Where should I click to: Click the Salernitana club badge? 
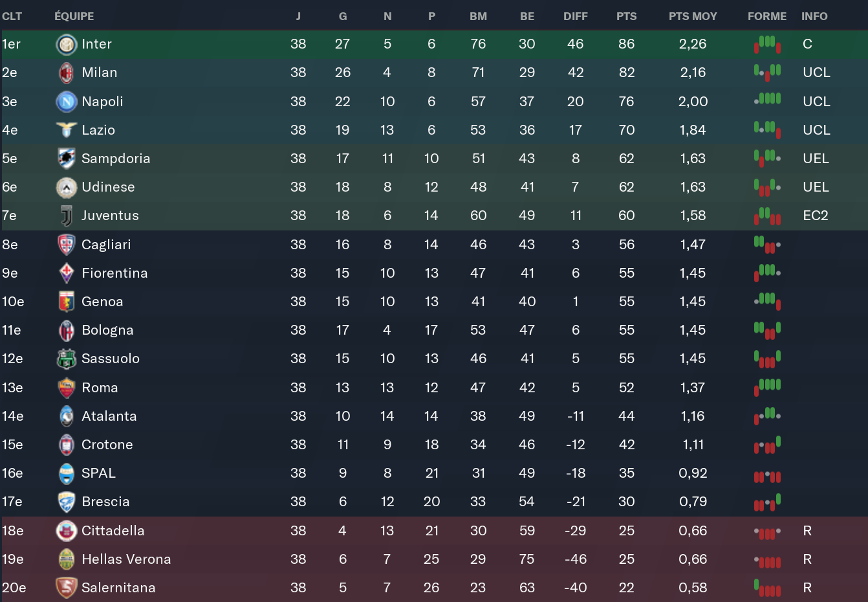point(67,588)
